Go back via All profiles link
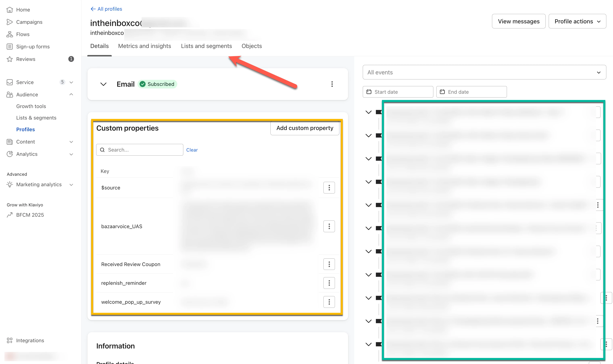Image resolution: width=613 pixels, height=364 pixels. [x=106, y=9]
